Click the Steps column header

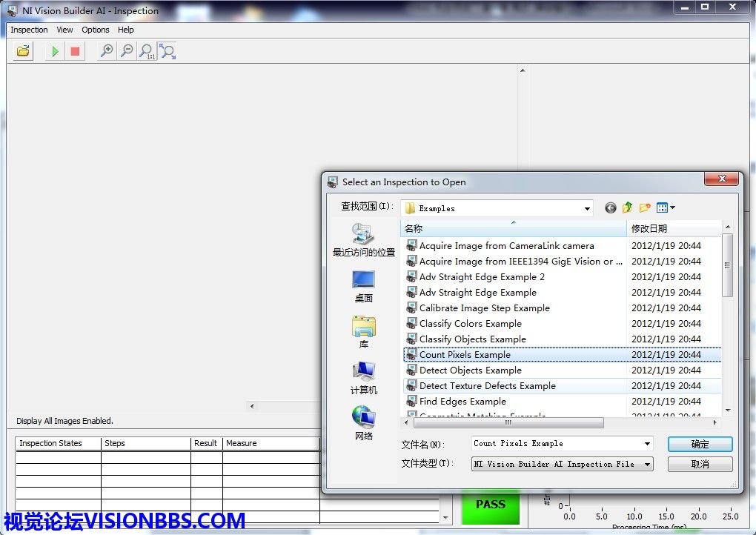pyautogui.click(x=145, y=443)
